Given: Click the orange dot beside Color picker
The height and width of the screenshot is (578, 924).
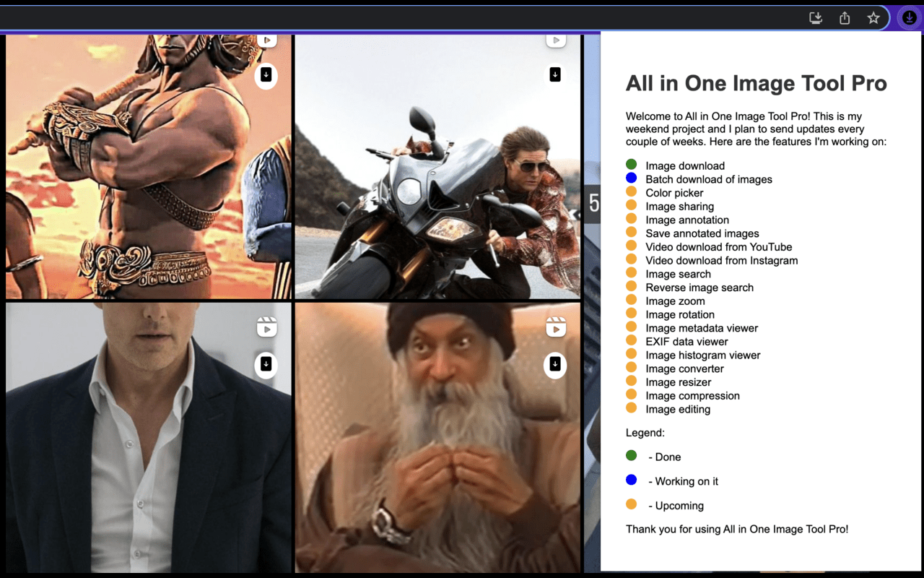Looking at the screenshot, I should (632, 193).
